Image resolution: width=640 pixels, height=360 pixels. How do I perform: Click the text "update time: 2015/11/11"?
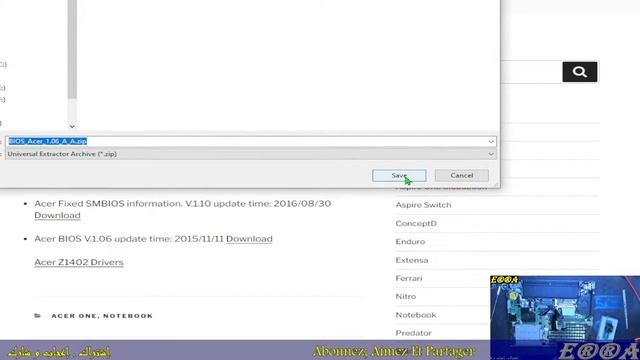pyautogui.click(x=169, y=239)
